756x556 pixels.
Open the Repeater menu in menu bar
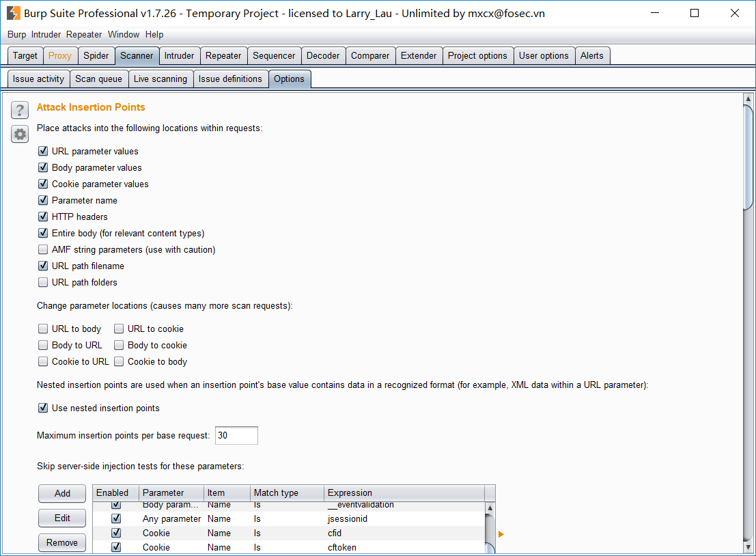(x=84, y=34)
